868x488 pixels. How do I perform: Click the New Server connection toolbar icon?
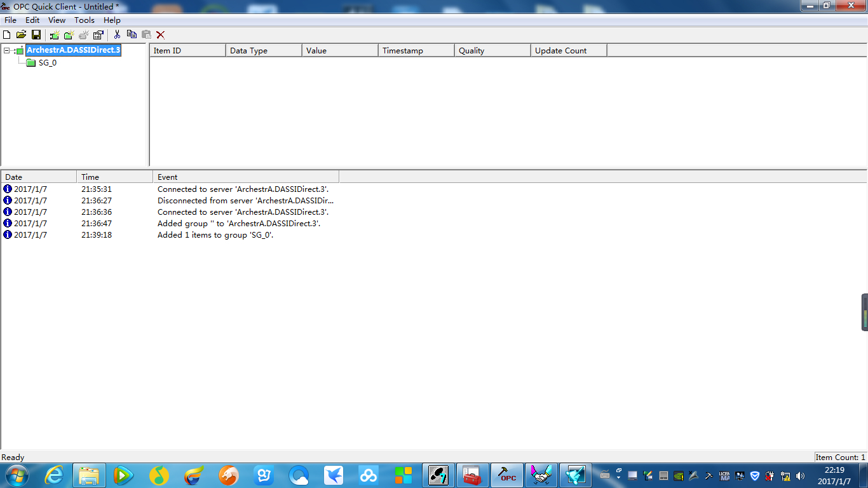55,35
